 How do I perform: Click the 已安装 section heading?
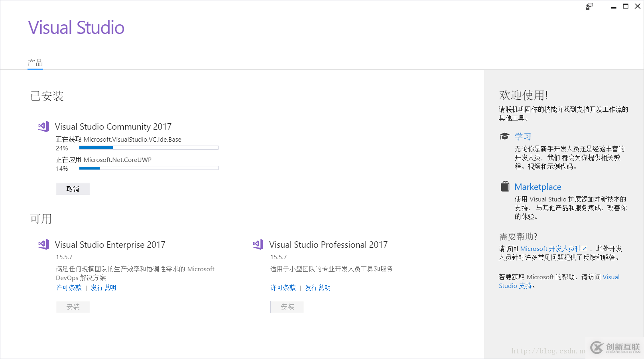pos(47,96)
